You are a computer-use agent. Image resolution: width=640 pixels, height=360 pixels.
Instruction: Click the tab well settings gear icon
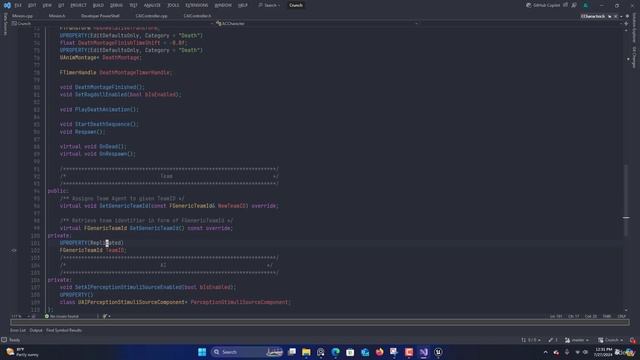(x=627, y=16)
